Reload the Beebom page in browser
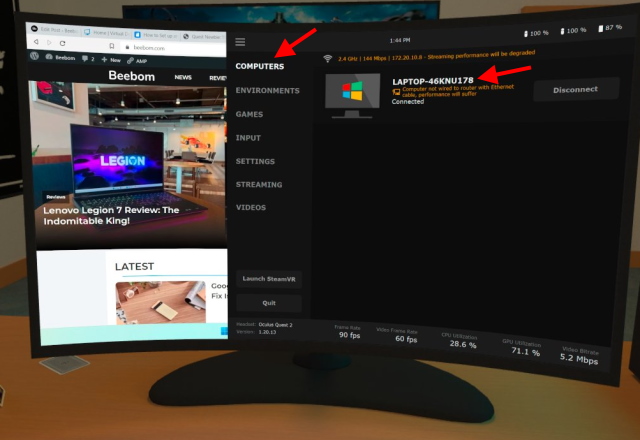This screenshot has height=440, width=640. click(63, 44)
